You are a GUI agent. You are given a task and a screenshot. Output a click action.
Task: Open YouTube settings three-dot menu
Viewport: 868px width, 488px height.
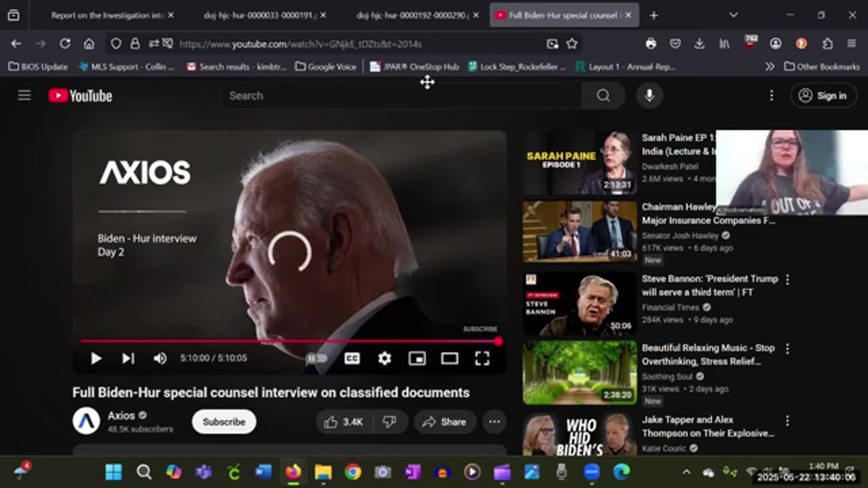point(771,96)
